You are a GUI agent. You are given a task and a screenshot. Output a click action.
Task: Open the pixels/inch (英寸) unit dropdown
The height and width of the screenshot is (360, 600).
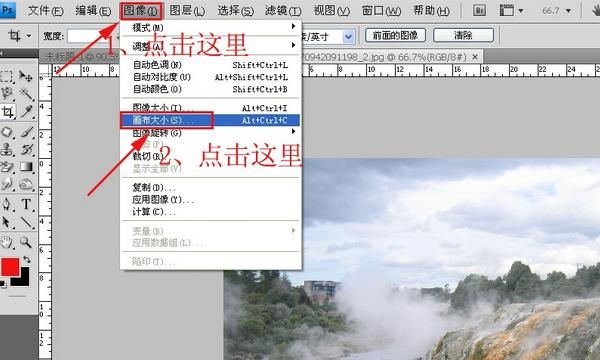point(349,37)
